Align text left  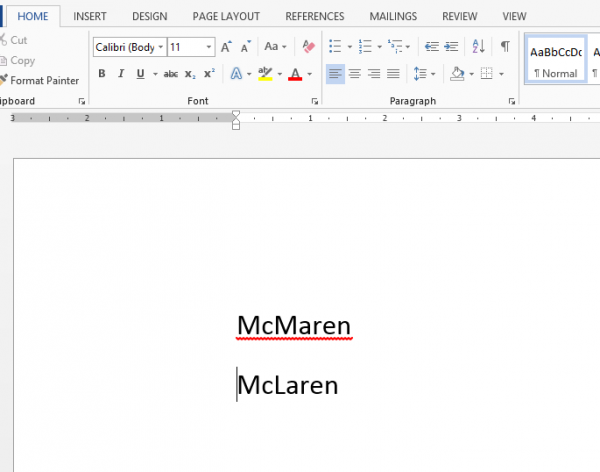pyautogui.click(x=335, y=73)
